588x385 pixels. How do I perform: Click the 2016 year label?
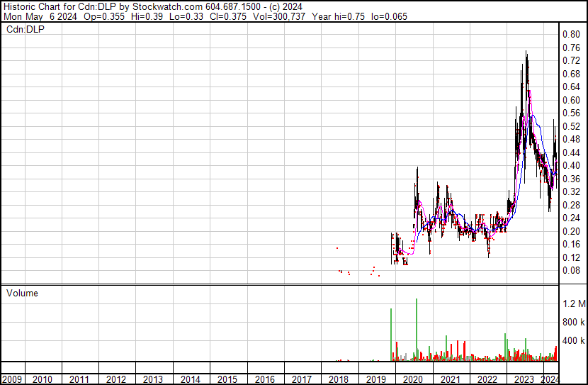coord(264,379)
